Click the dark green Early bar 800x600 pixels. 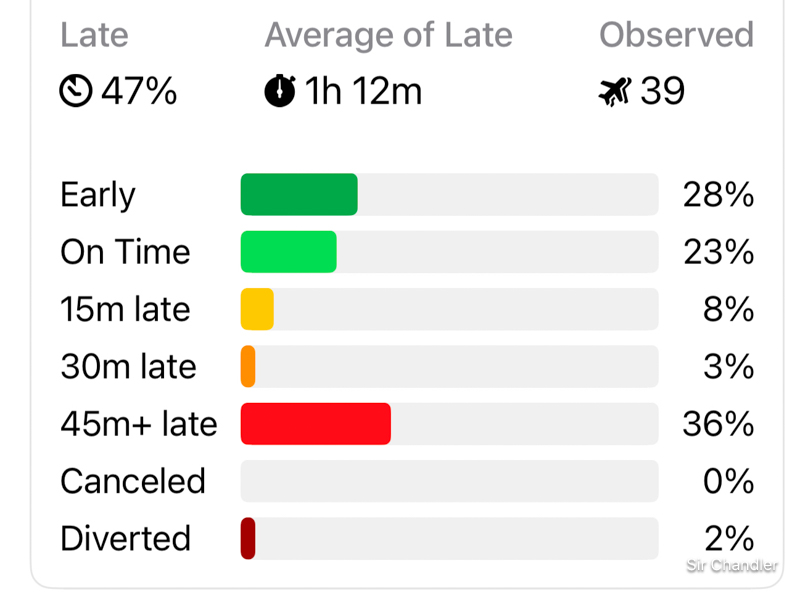[x=299, y=195]
